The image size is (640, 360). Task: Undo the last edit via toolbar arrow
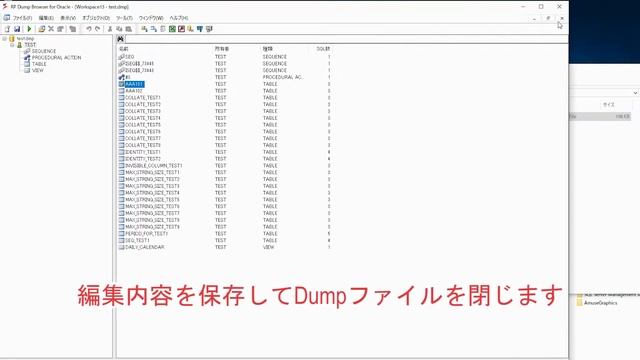pyautogui.click(x=89, y=29)
